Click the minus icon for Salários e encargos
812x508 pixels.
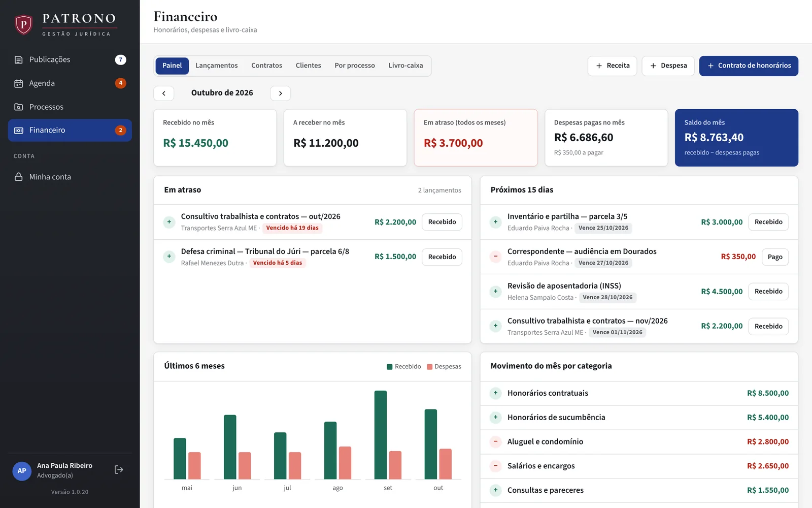point(496,466)
